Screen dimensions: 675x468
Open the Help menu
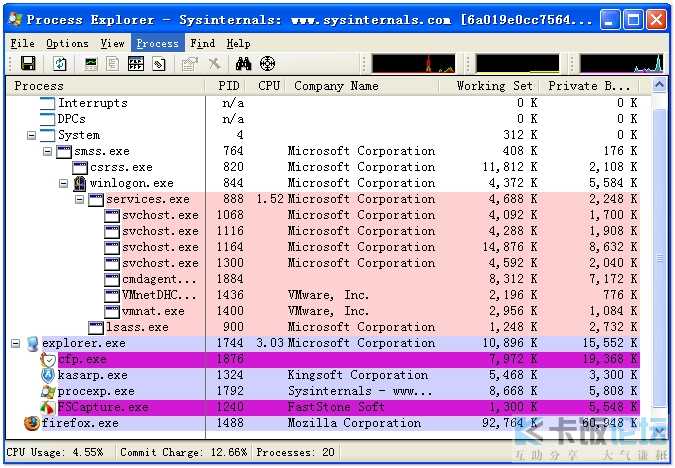tap(238, 43)
